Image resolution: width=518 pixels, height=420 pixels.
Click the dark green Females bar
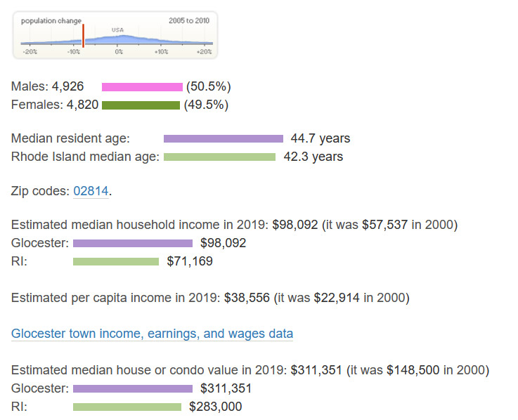coord(141,105)
